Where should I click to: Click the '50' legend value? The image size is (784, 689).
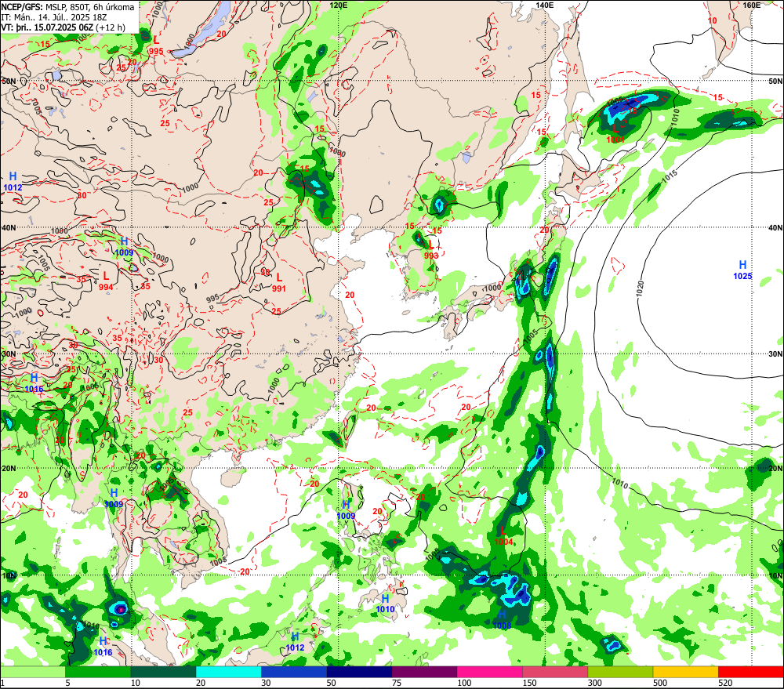click(332, 683)
